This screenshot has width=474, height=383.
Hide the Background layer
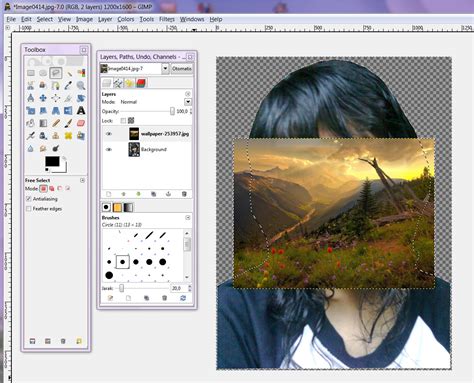tap(108, 149)
